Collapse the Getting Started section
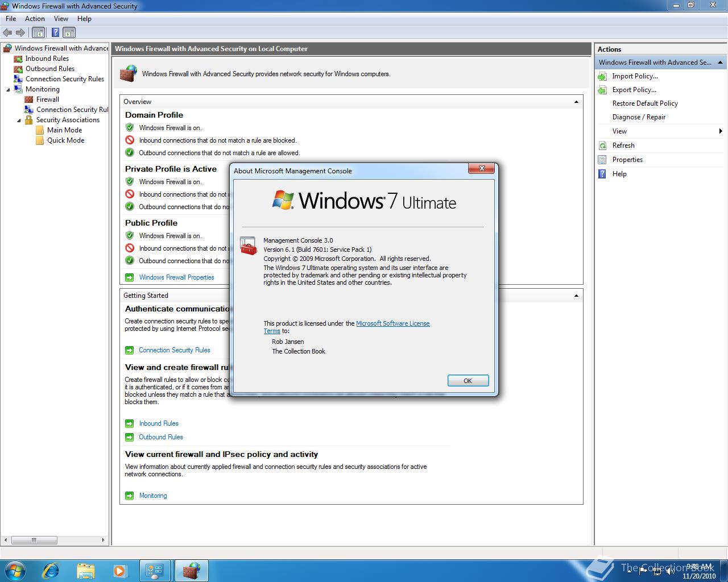This screenshot has width=728, height=582. [576, 296]
